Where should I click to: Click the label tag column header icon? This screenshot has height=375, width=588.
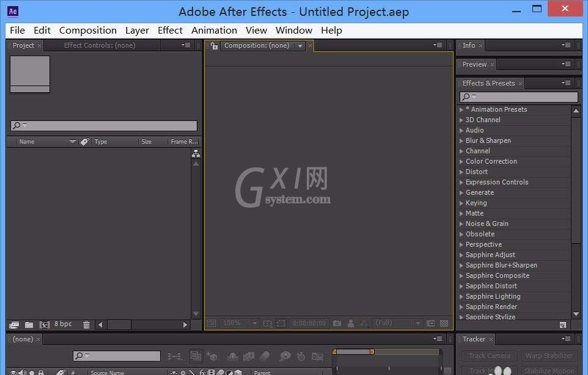click(85, 142)
